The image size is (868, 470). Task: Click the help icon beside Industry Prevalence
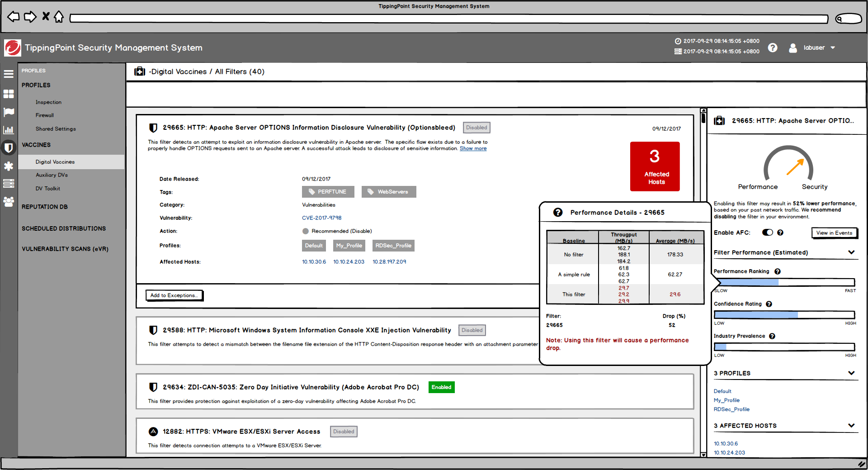(x=772, y=336)
